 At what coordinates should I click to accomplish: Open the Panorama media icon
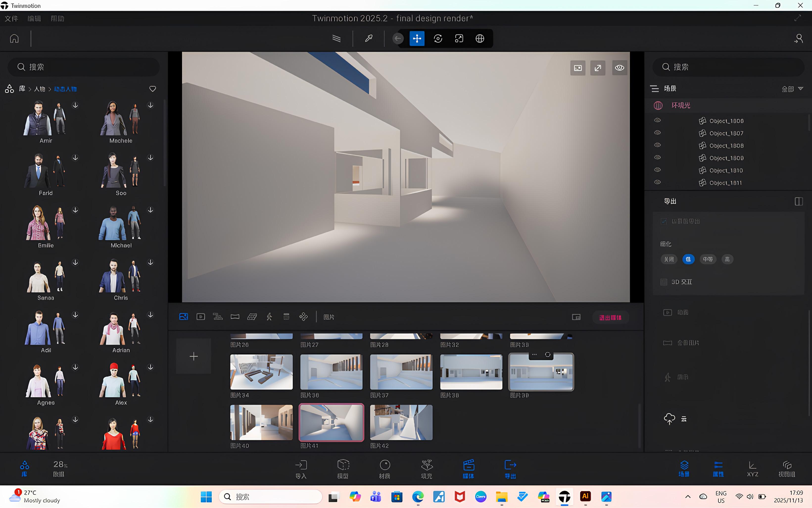click(235, 317)
